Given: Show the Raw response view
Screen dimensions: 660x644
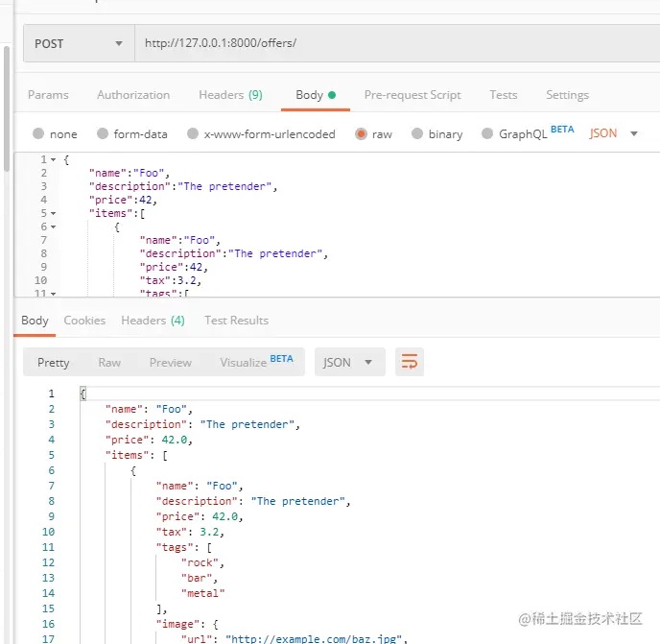Looking at the screenshot, I should click(109, 362).
